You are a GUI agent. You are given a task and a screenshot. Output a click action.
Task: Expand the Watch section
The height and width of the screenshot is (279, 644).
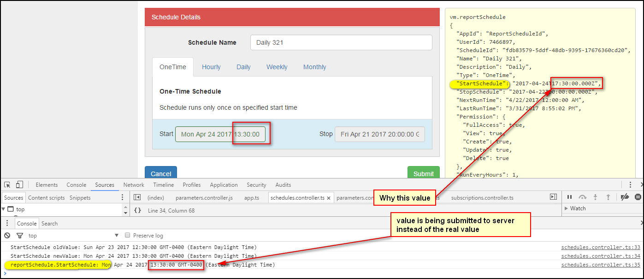pyautogui.click(x=578, y=208)
